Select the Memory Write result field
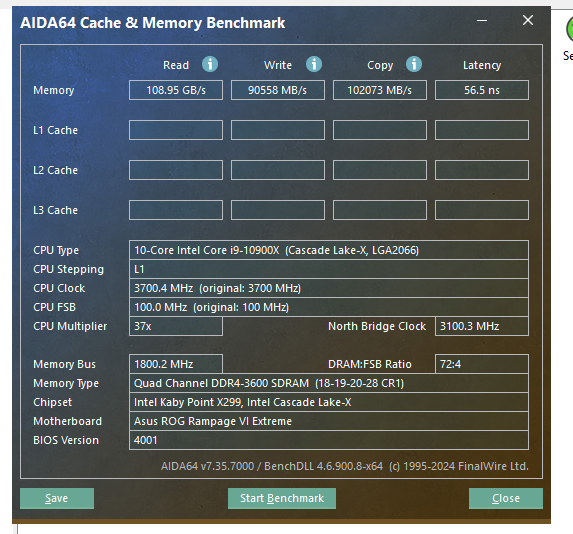573x534 pixels. (x=278, y=90)
